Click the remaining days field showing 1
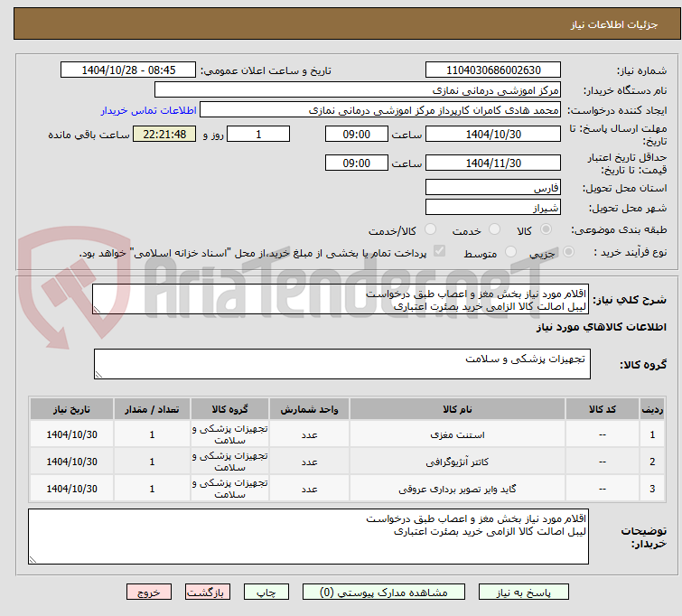 (258, 134)
